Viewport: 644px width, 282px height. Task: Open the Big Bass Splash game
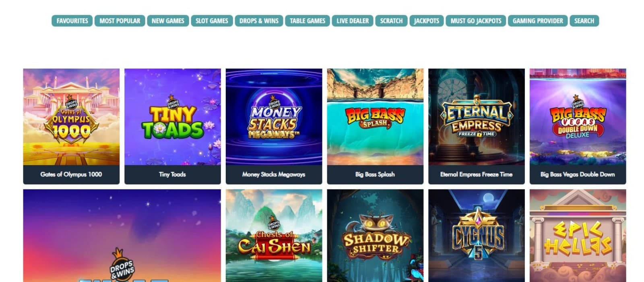(375, 126)
